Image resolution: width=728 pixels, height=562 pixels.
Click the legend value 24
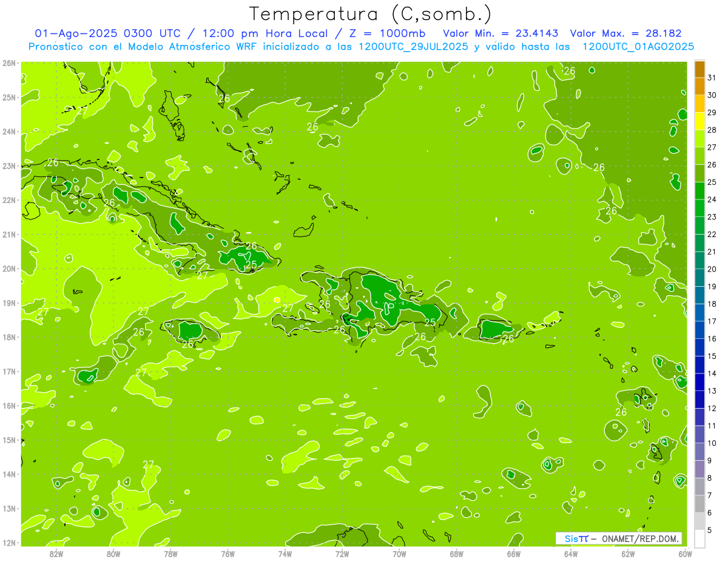click(x=712, y=199)
